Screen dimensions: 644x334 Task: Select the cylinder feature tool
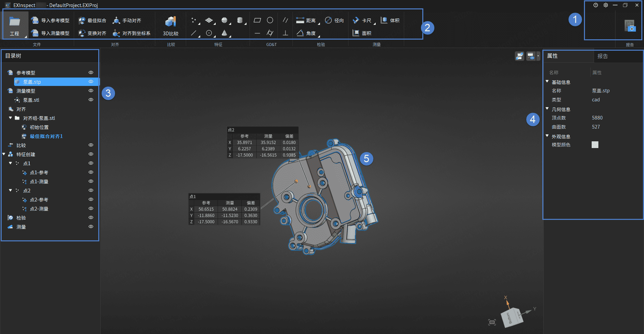(x=240, y=20)
